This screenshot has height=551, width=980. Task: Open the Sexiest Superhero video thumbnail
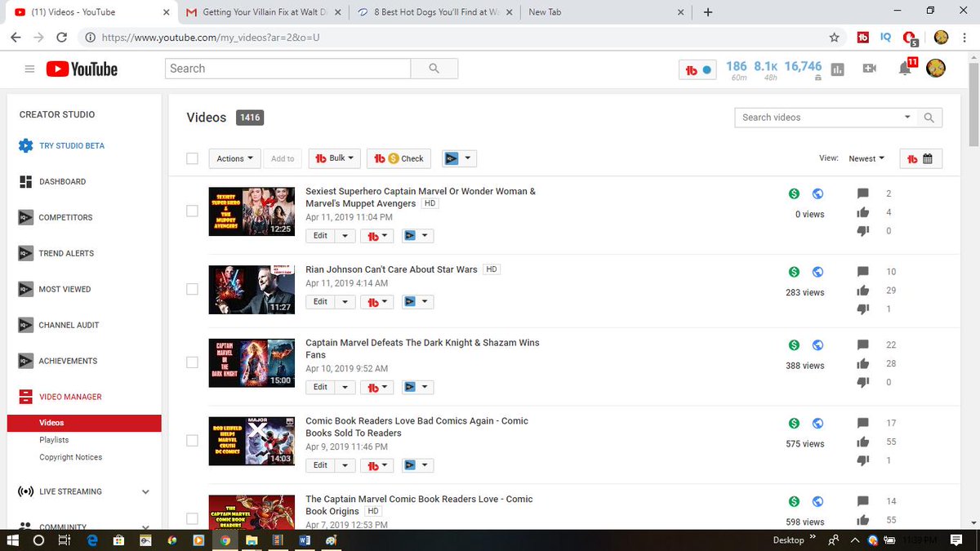(x=252, y=211)
